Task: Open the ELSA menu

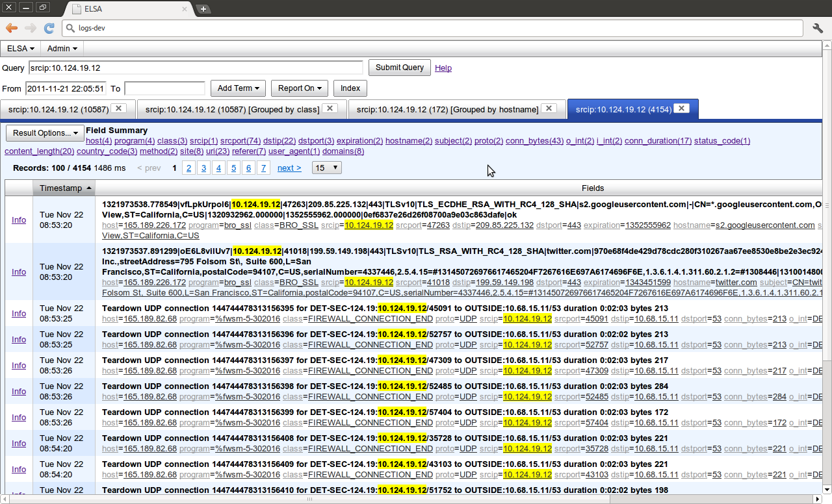Action: click(x=21, y=48)
